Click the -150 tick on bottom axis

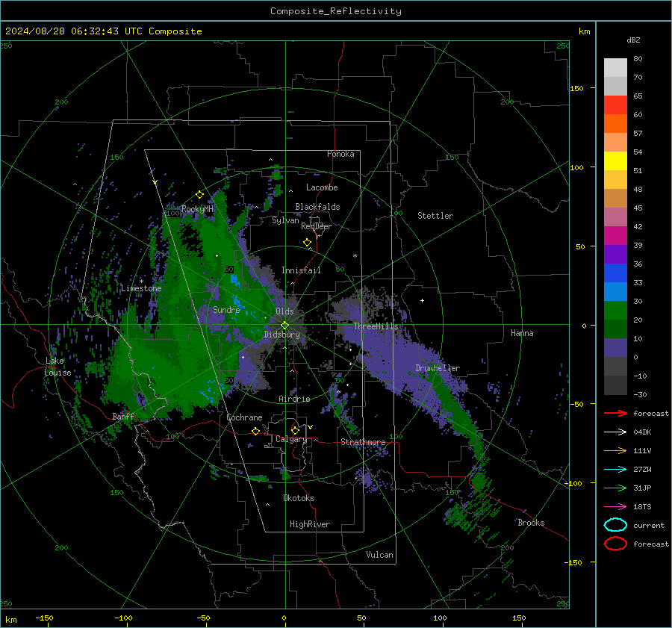pos(44,618)
